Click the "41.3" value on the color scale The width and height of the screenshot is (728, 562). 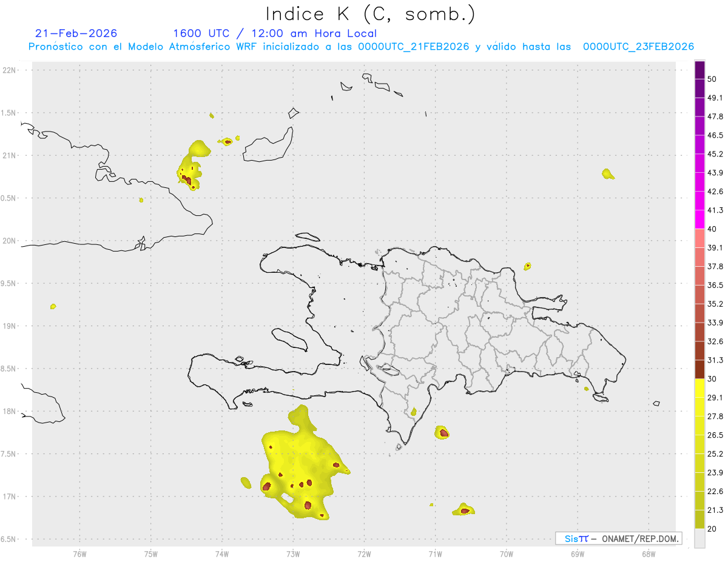click(715, 210)
